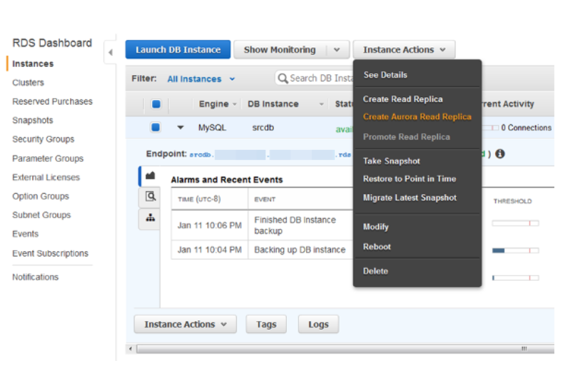
Task: Open External Licenses in the sidebar
Action: tap(46, 178)
